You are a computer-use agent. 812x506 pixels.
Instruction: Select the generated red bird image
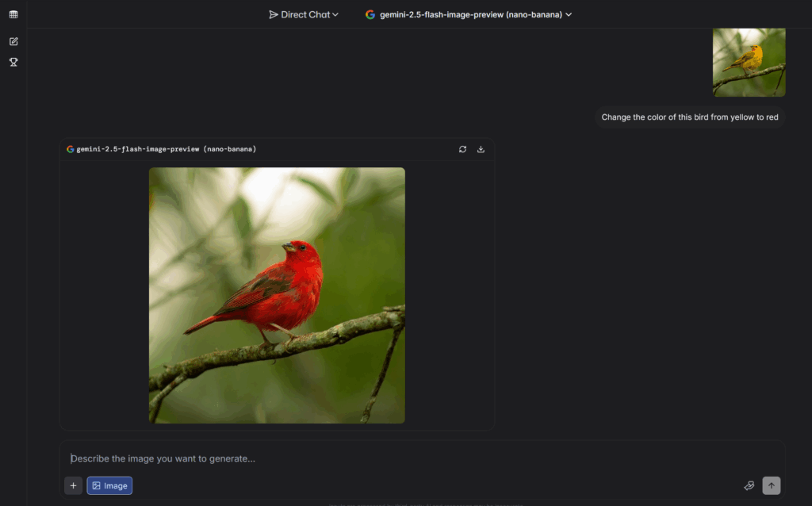coord(276,295)
